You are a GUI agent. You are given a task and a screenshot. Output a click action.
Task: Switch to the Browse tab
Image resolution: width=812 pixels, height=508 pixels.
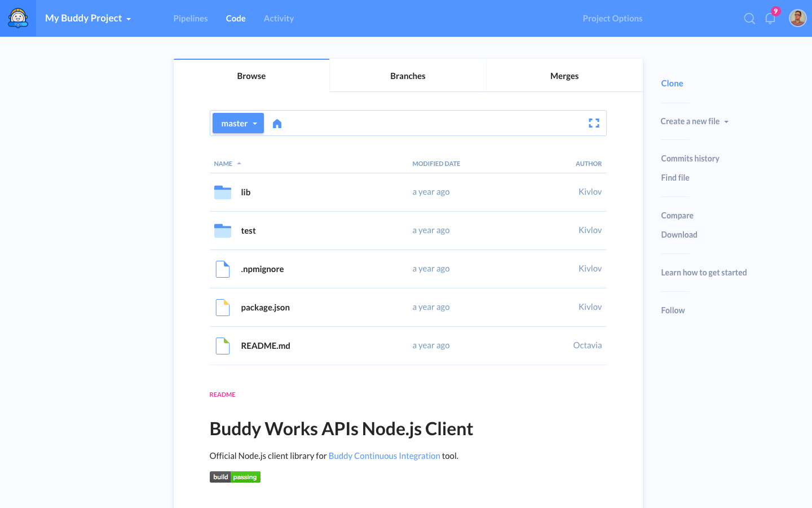tap(251, 76)
